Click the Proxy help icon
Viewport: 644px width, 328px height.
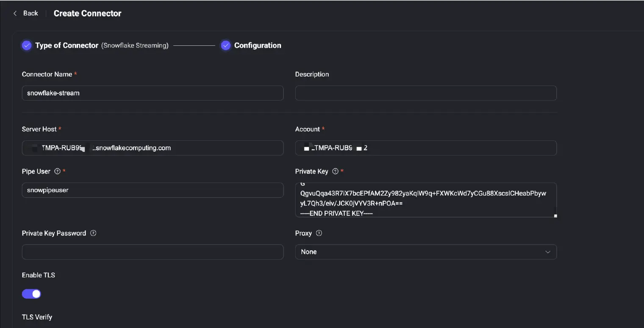(319, 233)
